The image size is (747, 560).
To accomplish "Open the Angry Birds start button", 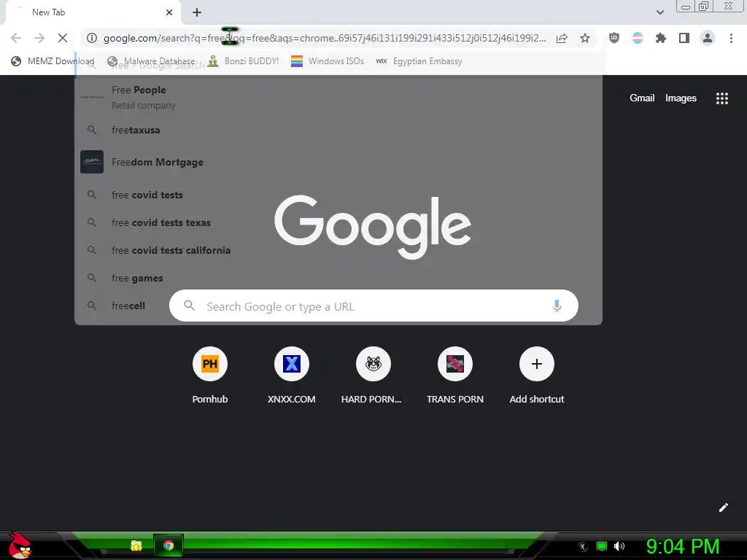I will 20,545.
